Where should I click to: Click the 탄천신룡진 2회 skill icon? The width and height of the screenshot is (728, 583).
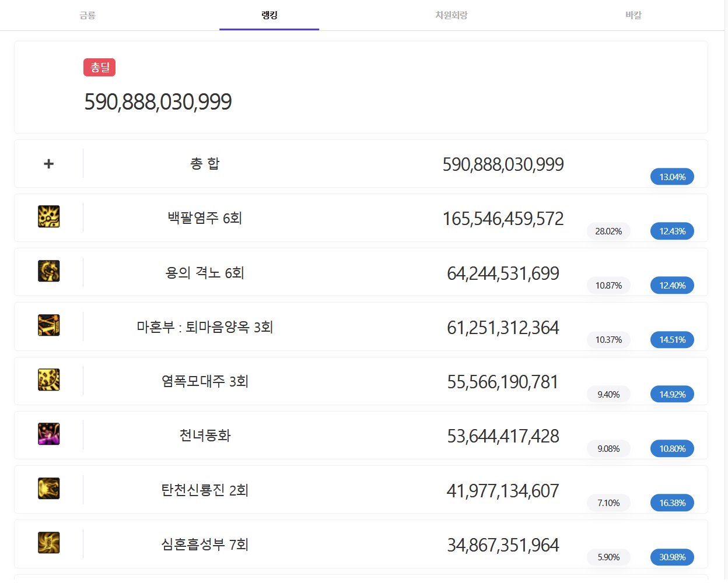coord(49,489)
